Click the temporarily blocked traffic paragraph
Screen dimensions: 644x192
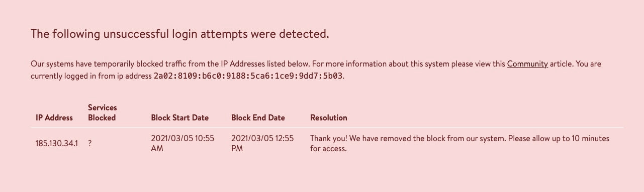(x=316, y=70)
